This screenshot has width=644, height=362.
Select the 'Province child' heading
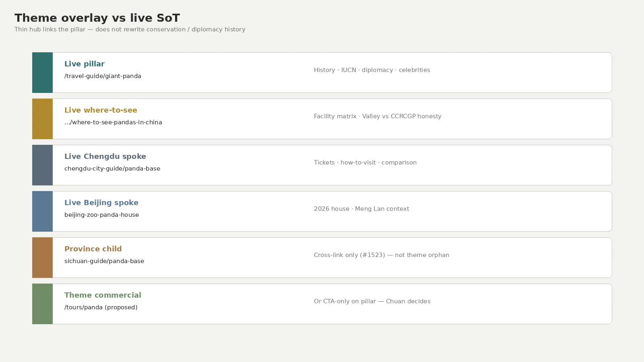click(x=93, y=249)
